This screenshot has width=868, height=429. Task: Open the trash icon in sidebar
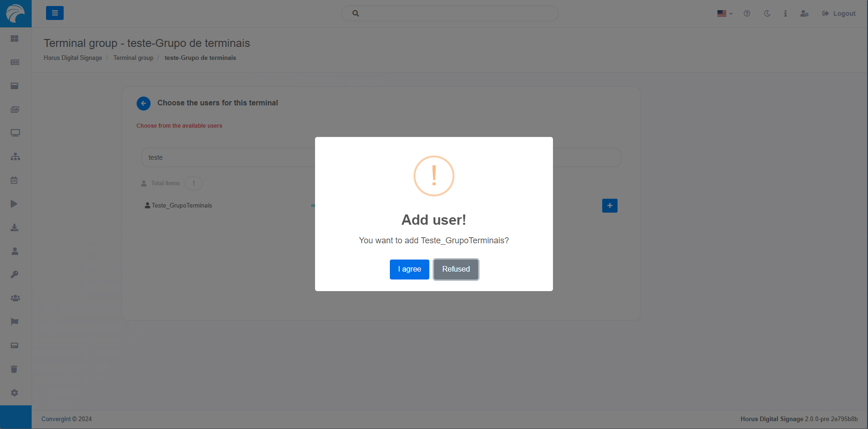click(x=14, y=369)
